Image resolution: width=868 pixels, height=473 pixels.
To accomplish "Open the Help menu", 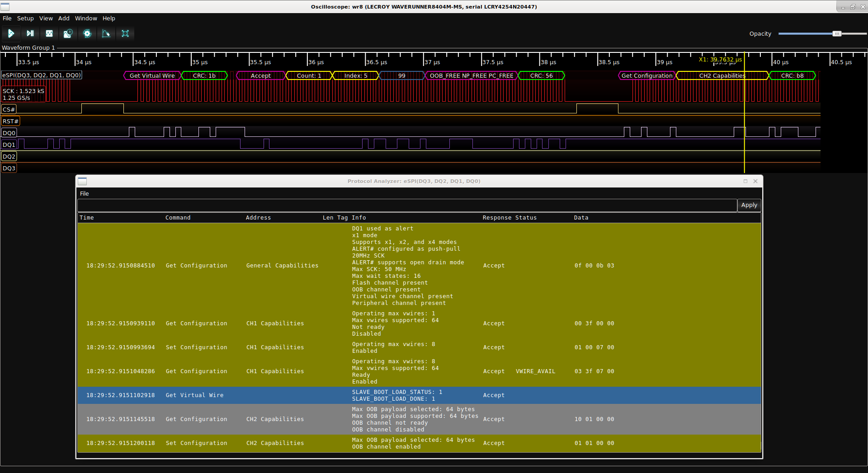I will (x=109, y=19).
